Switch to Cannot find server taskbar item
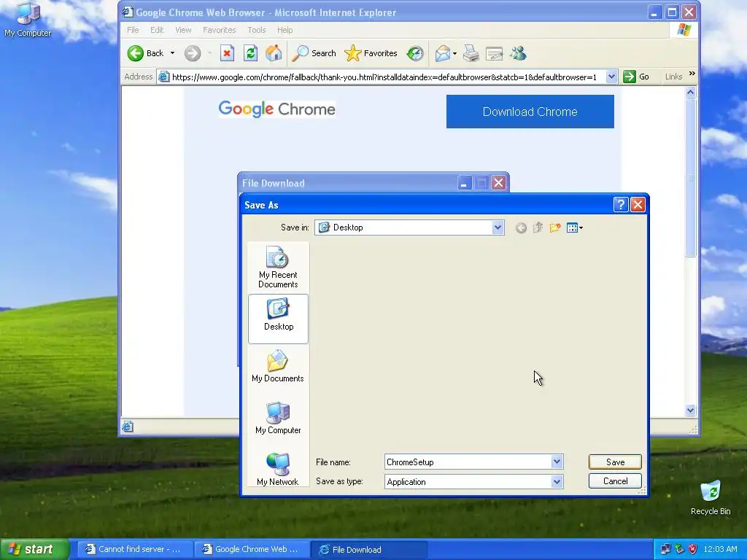Screen dimensions: 747x560 135,550
